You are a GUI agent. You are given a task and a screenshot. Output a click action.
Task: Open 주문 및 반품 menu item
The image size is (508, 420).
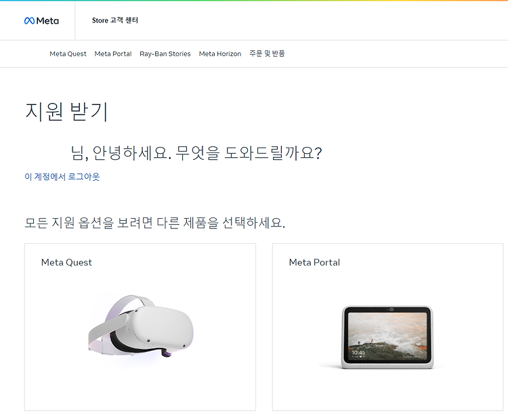point(267,54)
